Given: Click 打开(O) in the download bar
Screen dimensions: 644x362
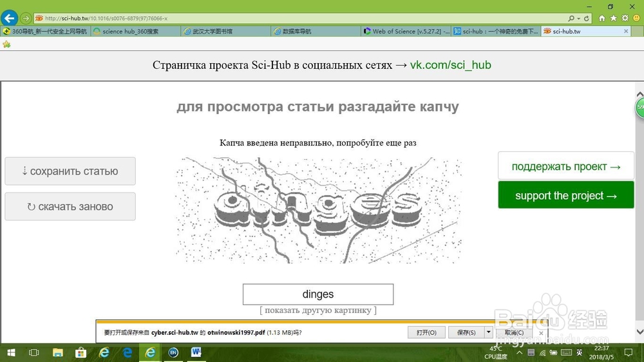Looking at the screenshot, I should (426, 332).
